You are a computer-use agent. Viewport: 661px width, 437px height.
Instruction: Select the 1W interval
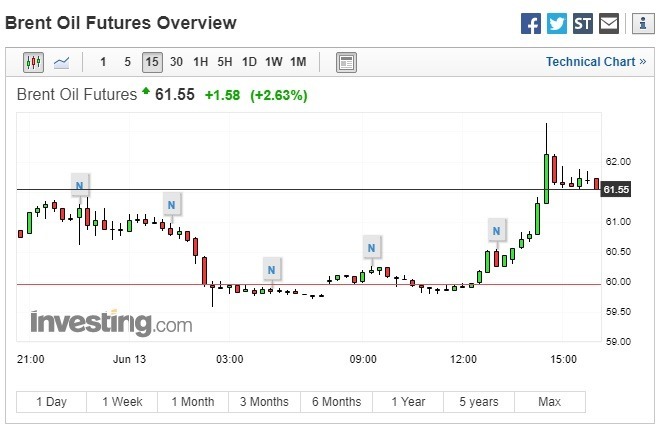274,62
